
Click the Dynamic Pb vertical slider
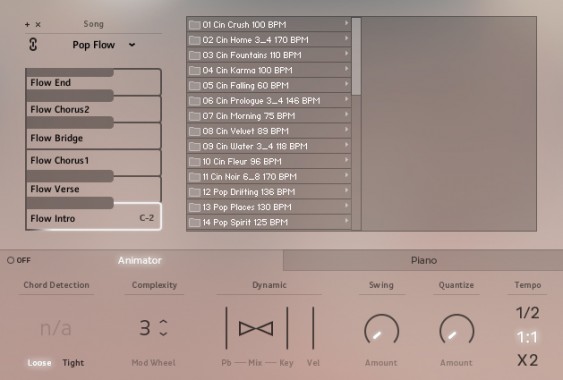tap(226, 328)
